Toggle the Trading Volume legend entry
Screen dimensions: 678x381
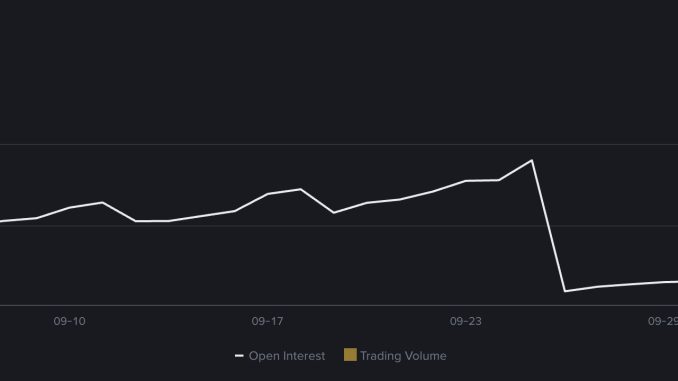click(395, 355)
